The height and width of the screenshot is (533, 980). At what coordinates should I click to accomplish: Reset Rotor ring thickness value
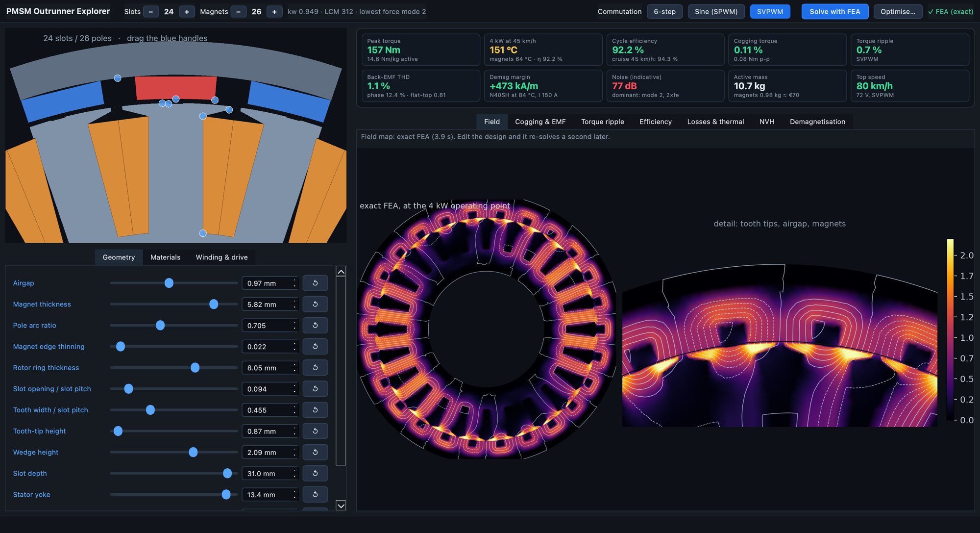coord(315,367)
